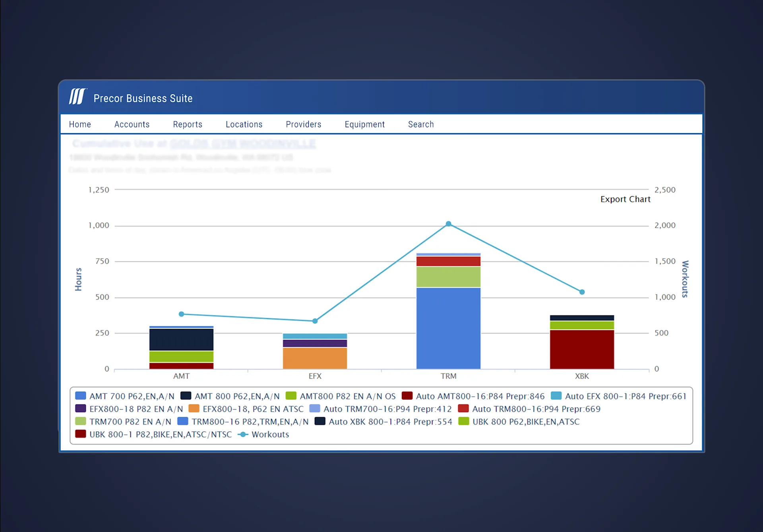The height and width of the screenshot is (532, 763).
Task: Click the AMT category axis label
Action: (x=181, y=376)
